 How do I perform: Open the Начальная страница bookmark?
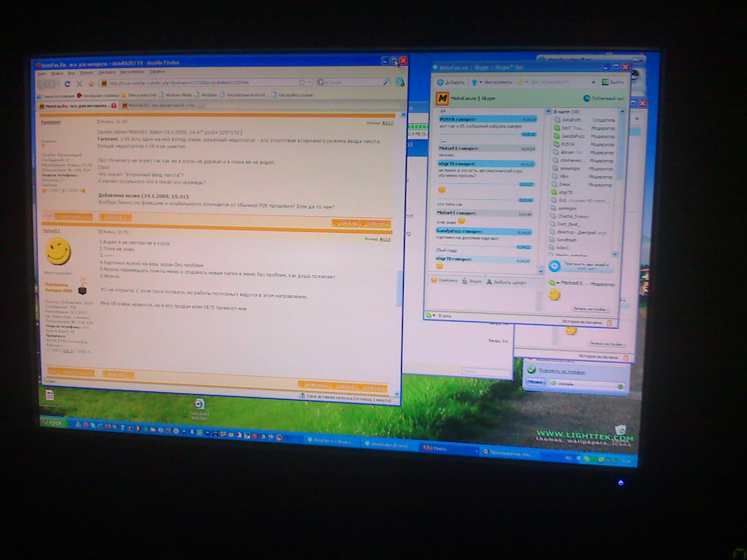tap(98, 95)
